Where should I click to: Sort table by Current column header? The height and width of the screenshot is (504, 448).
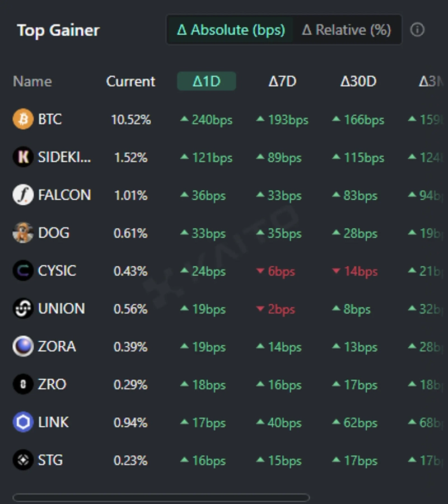point(130,82)
